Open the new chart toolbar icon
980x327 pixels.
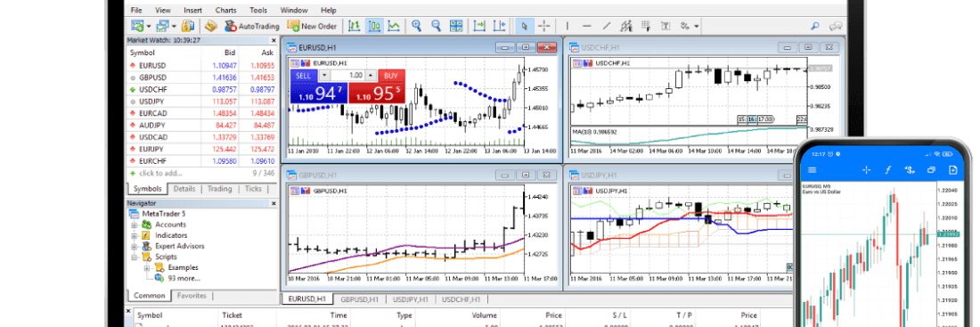pyautogui.click(x=138, y=26)
